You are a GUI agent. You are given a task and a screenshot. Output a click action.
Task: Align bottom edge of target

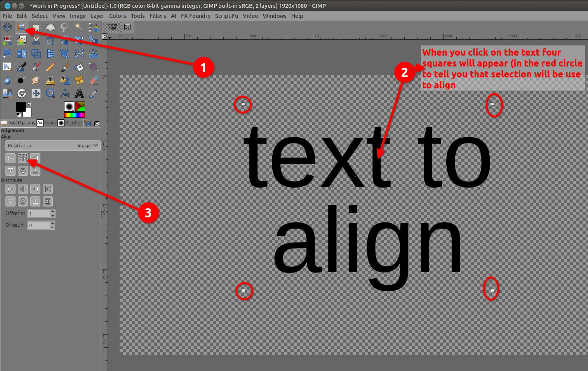click(35, 171)
